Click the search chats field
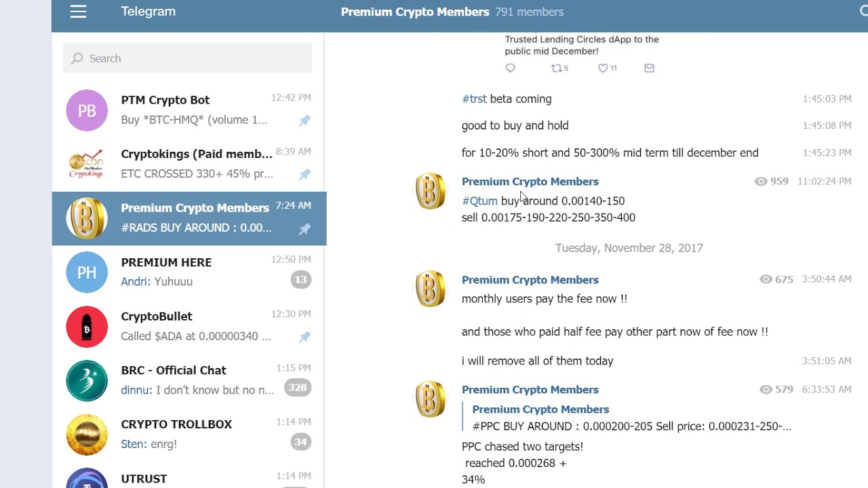The width and height of the screenshot is (868, 488). click(x=188, y=58)
